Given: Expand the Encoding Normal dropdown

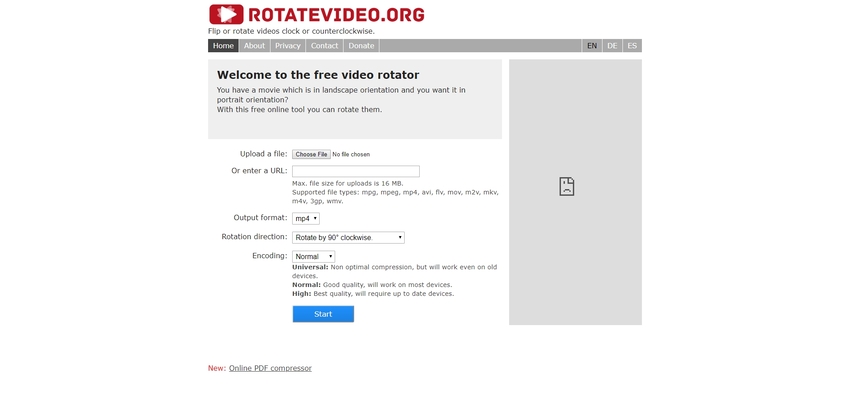Looking at the screenshot, I should click(x=313, y=257).
